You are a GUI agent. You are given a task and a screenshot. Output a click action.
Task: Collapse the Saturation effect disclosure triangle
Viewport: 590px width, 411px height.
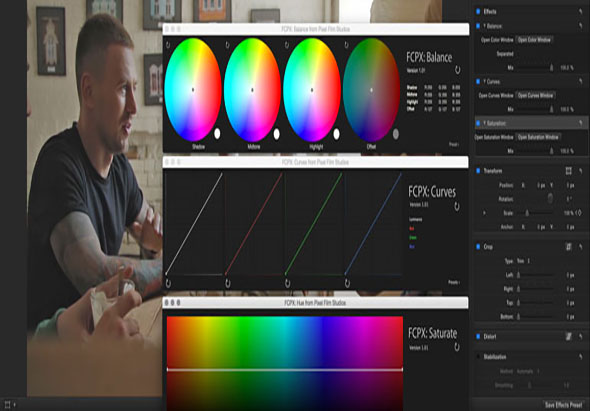click(x=485, y=123)
